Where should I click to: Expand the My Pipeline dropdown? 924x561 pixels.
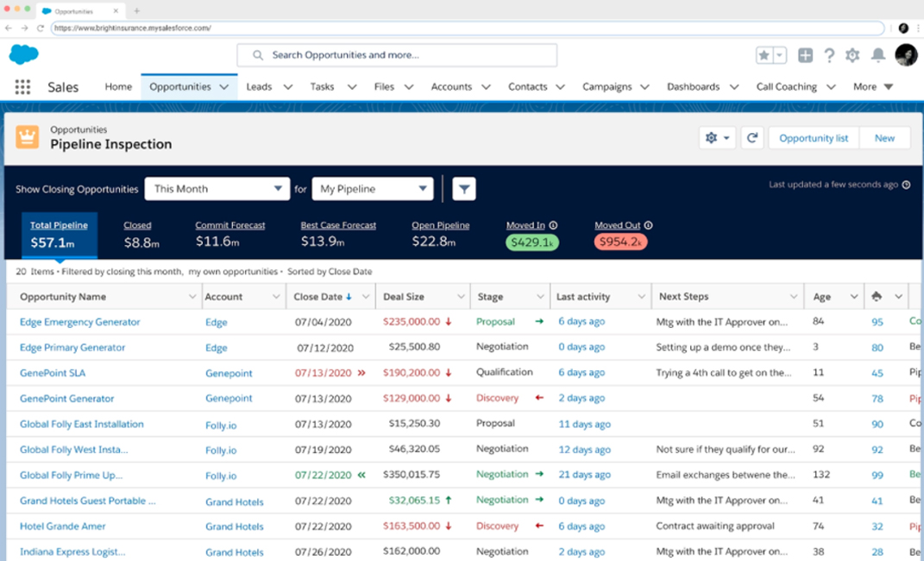[372, 189]
